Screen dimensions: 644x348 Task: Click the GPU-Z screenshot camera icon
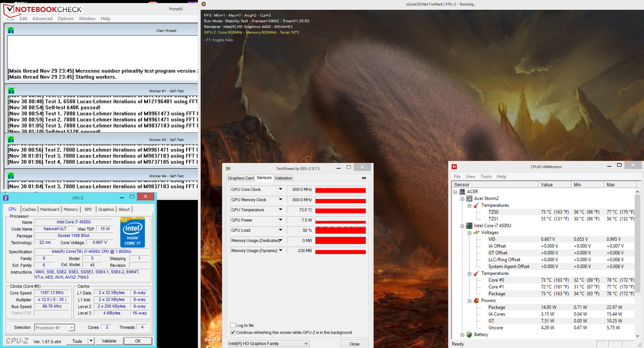(x=364, y=178)
